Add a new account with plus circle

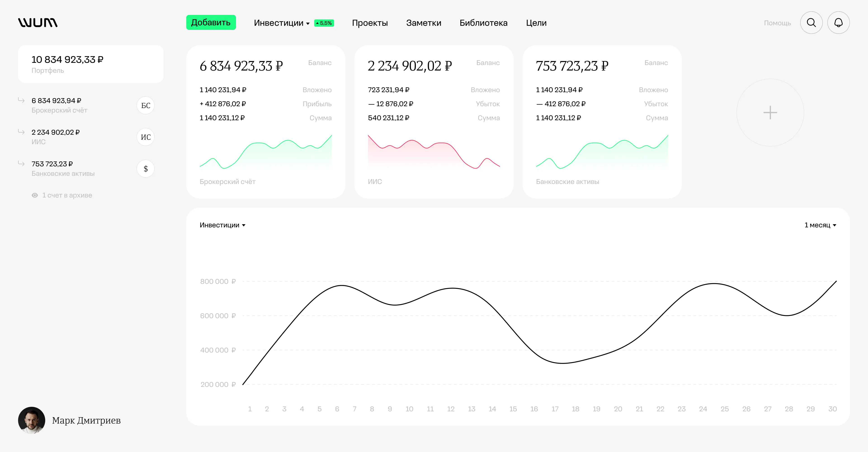coord(770,113)
